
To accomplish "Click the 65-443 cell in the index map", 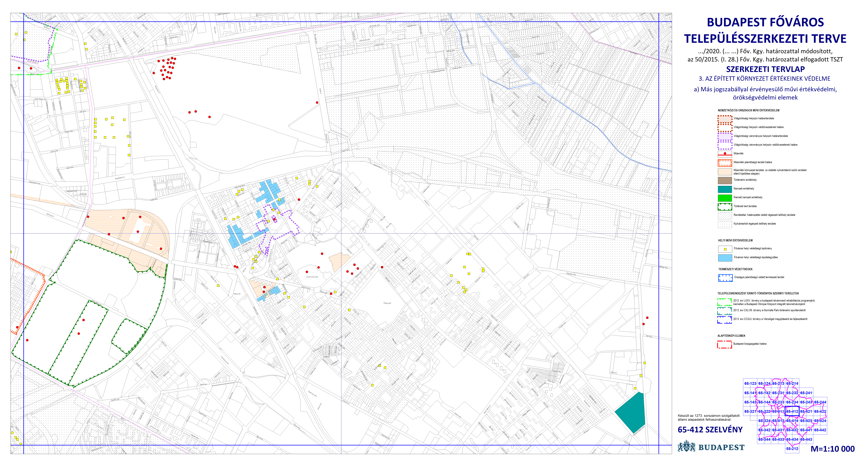I will coord(806,439).
